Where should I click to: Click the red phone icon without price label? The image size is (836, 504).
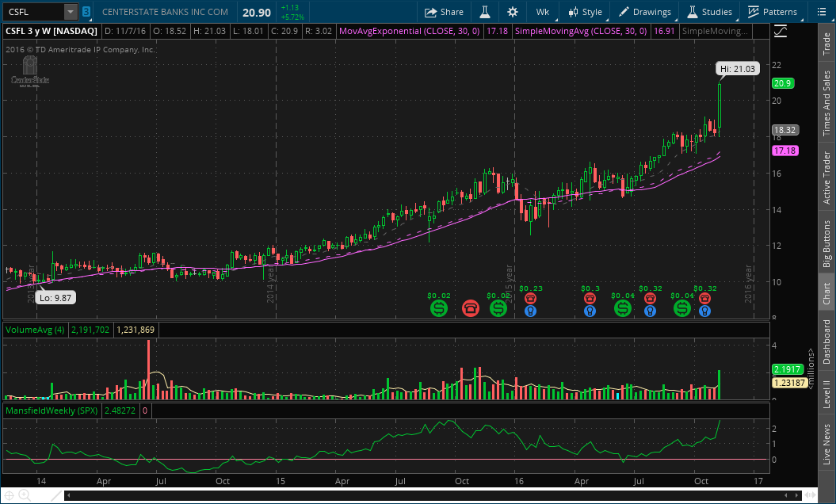[471, 308]
